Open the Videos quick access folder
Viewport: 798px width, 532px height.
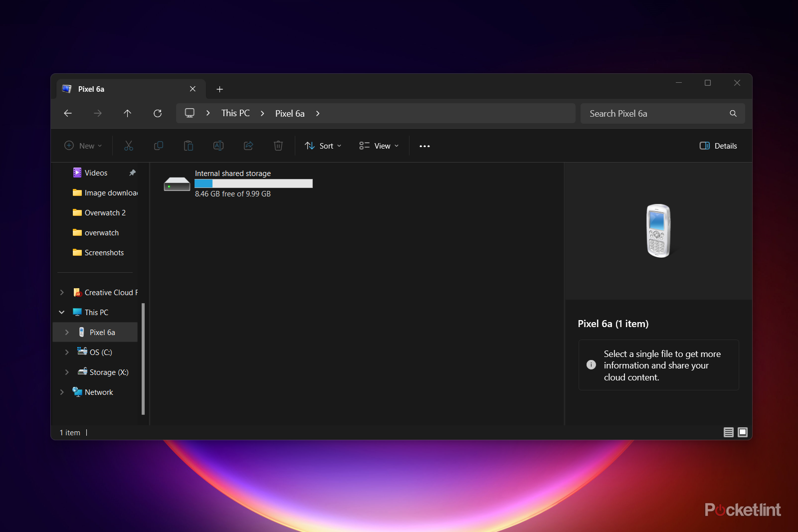(x=96, y=173)
